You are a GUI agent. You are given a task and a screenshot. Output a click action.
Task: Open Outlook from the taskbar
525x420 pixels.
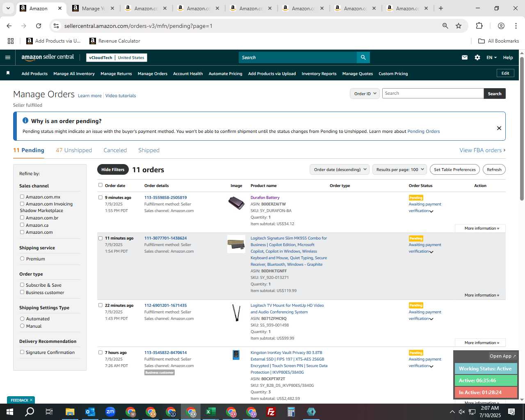pos(90,412)
